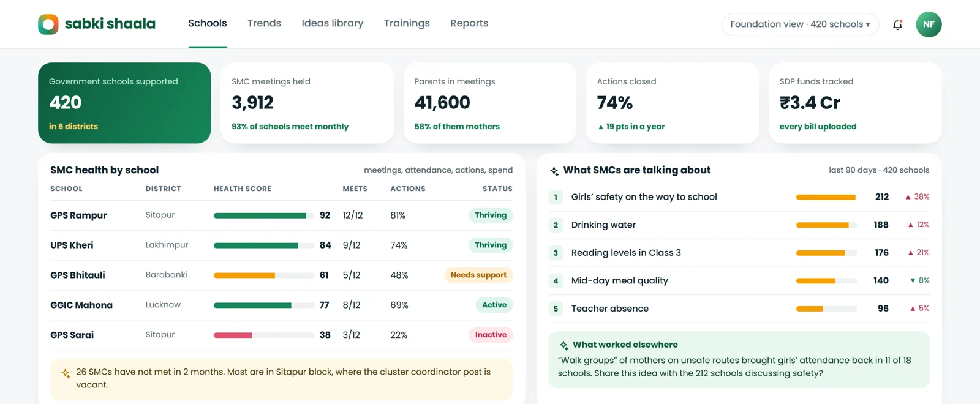980x404 pixels.
Task: Open the Trends tab
Action: (264, 23)
